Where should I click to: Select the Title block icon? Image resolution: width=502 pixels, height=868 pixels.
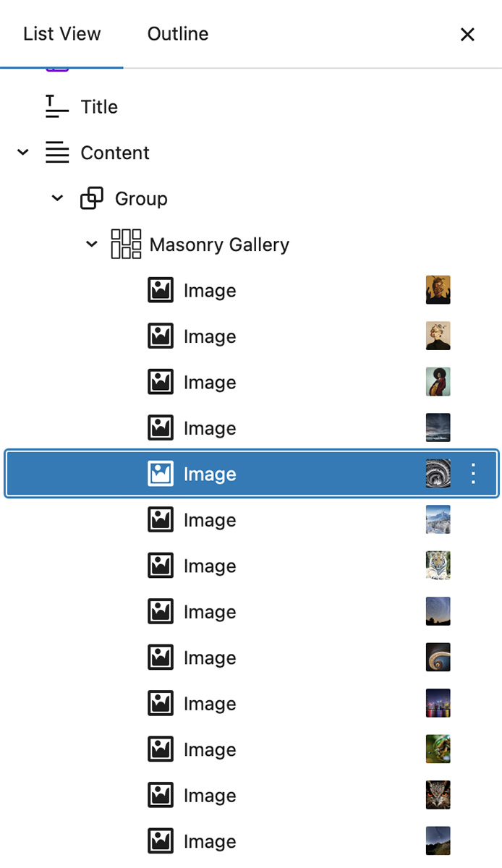(56, 106)
